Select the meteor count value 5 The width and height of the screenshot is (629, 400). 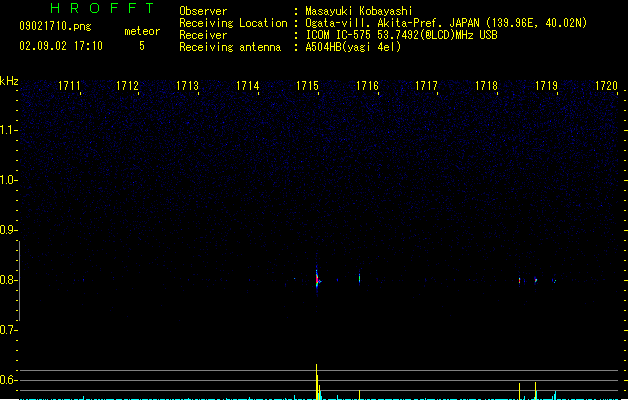(142, 46)
